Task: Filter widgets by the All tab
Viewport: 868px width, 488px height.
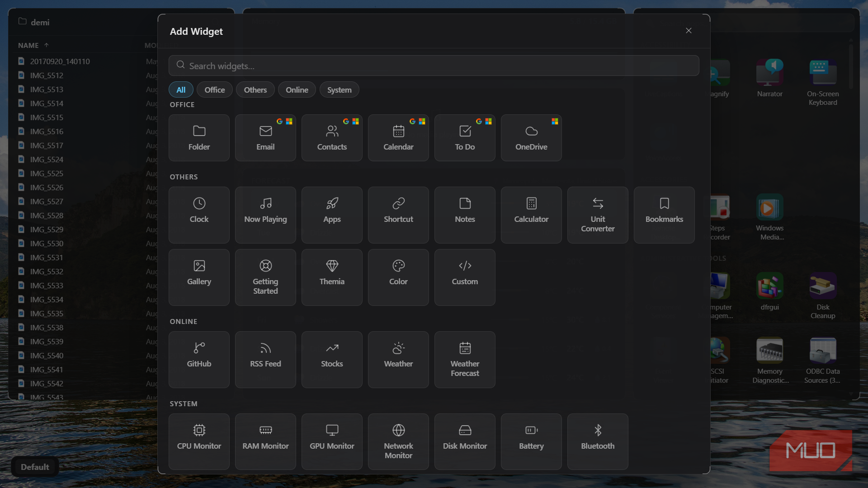Action: click(x=181, y=90)
